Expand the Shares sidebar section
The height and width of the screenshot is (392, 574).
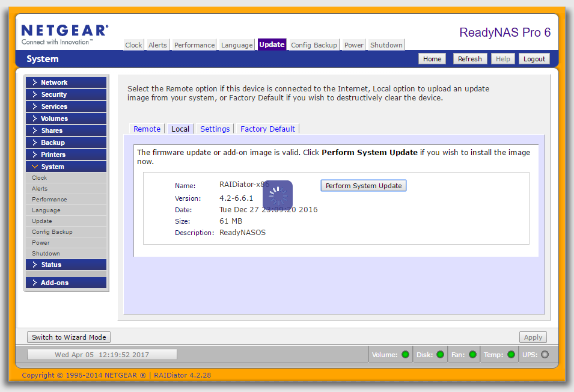pos(66,130)
